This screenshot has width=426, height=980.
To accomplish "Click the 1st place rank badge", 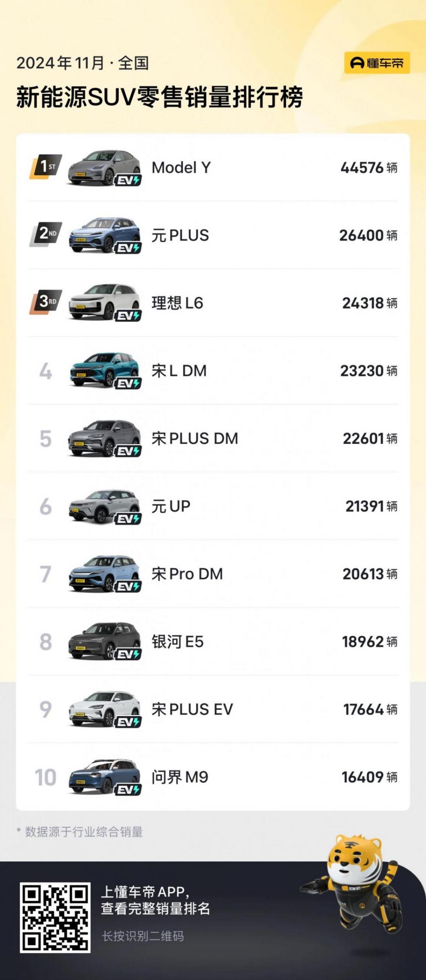I will click(46, 167).
